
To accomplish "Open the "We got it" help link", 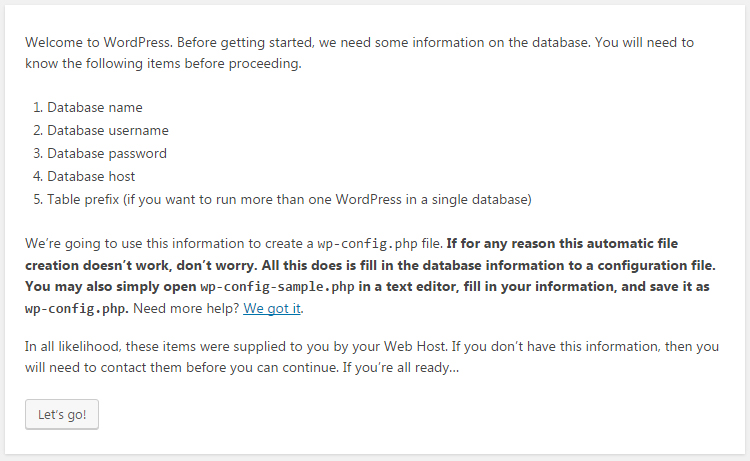I will (x=272, y=308).
